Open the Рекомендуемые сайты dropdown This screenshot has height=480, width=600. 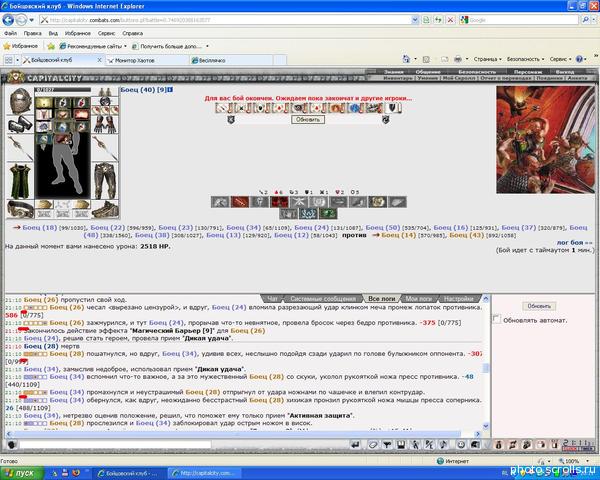(x=93, y=46)
